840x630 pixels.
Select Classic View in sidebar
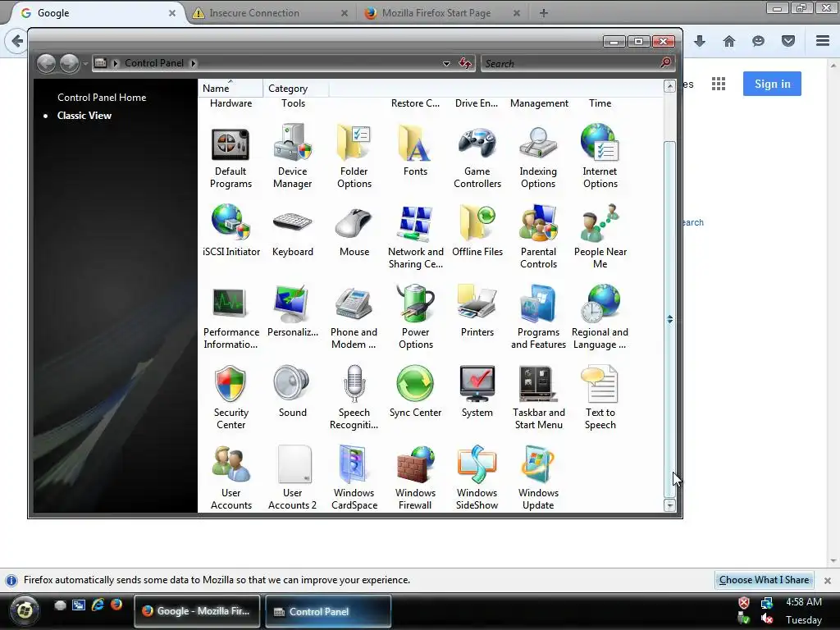tap(84, 116)
